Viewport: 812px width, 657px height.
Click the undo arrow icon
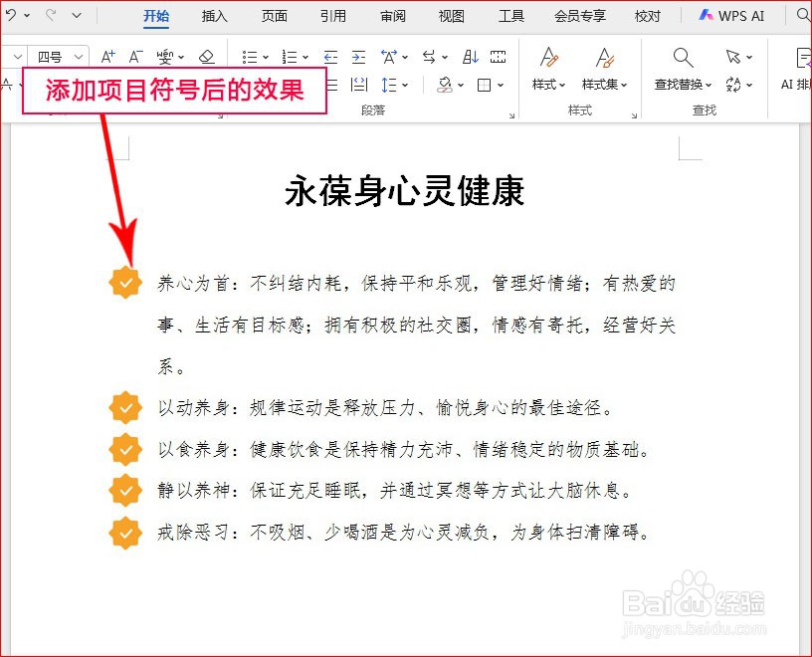pos(10,14)
